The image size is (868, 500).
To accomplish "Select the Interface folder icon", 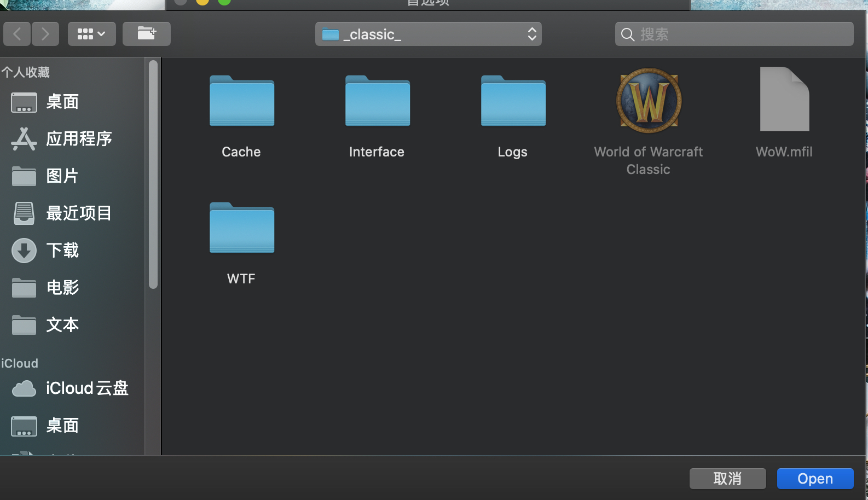I will tap(378, 101).
